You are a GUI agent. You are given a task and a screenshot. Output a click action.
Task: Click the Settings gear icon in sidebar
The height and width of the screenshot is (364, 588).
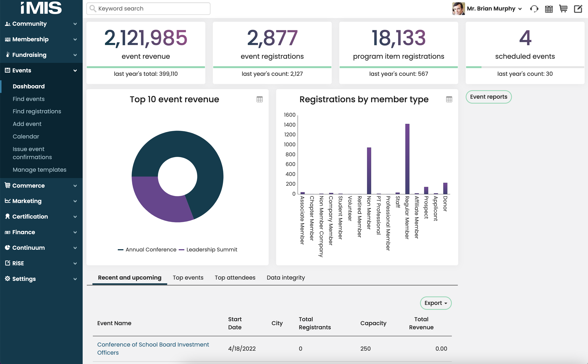(7, 279)
